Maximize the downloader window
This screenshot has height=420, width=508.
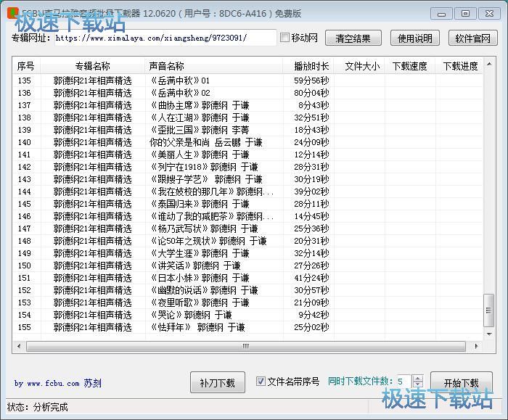(x=466, y=14)
